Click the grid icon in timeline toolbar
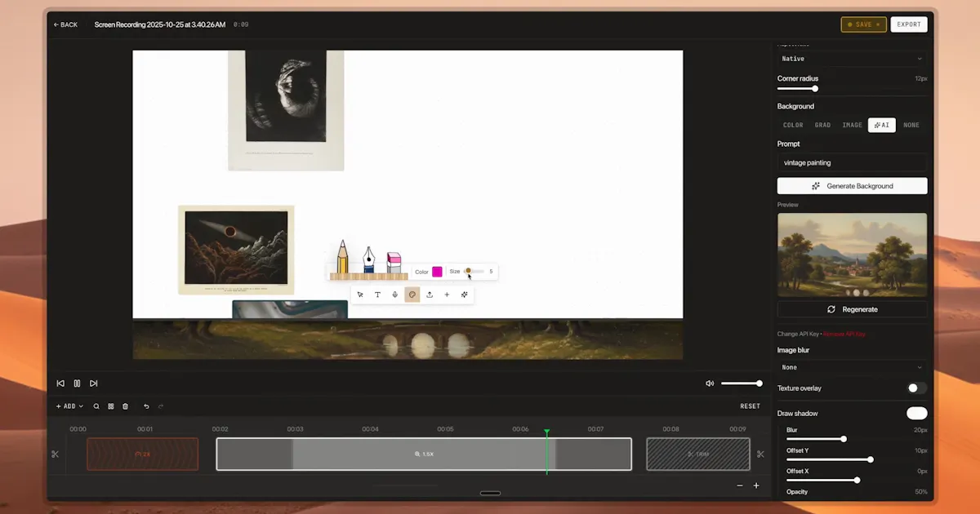This screenshot has width=980, height=514. (x=111, y=406)
